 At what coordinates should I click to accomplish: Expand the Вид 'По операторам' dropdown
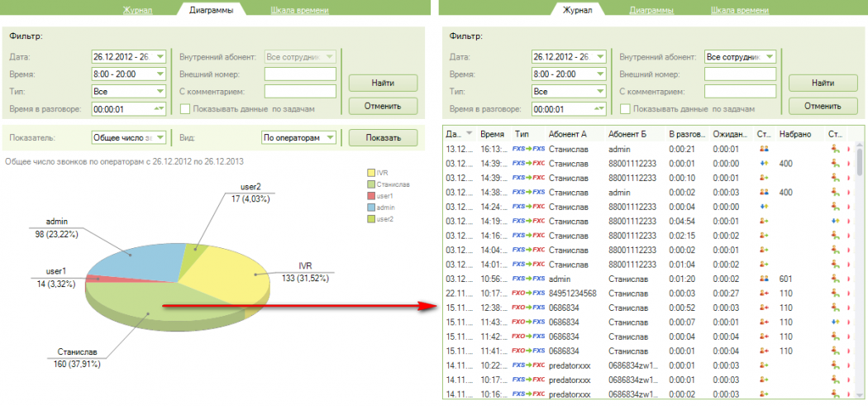(x=330, y=138)
